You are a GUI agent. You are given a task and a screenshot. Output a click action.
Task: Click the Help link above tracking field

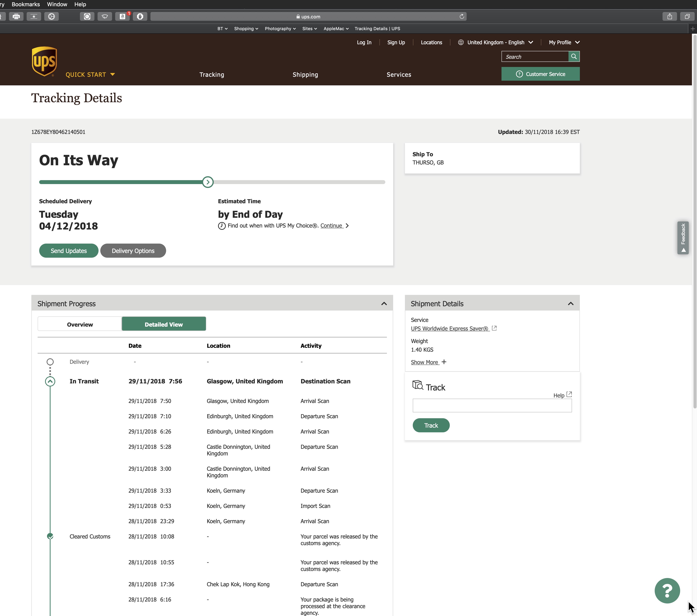coord(559,396)
